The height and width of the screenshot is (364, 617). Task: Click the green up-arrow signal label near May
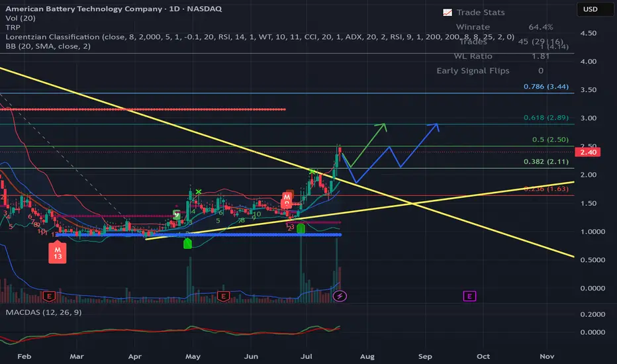click(x=188, y=244)
